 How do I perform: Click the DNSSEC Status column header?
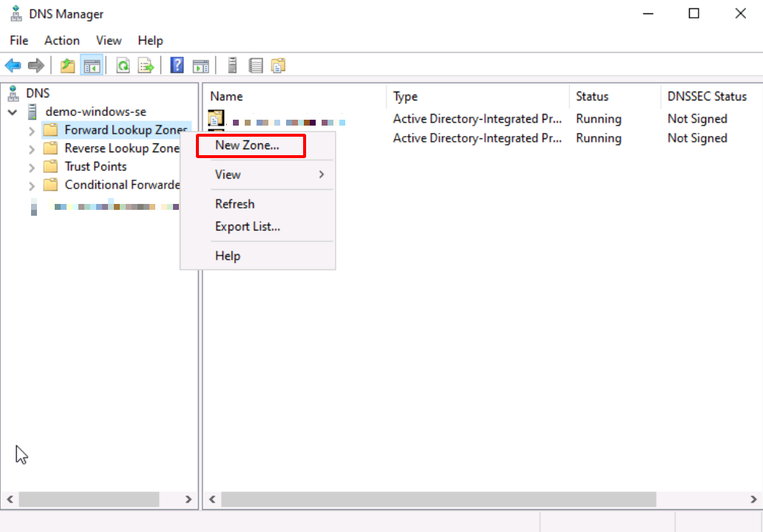point(707,96)
